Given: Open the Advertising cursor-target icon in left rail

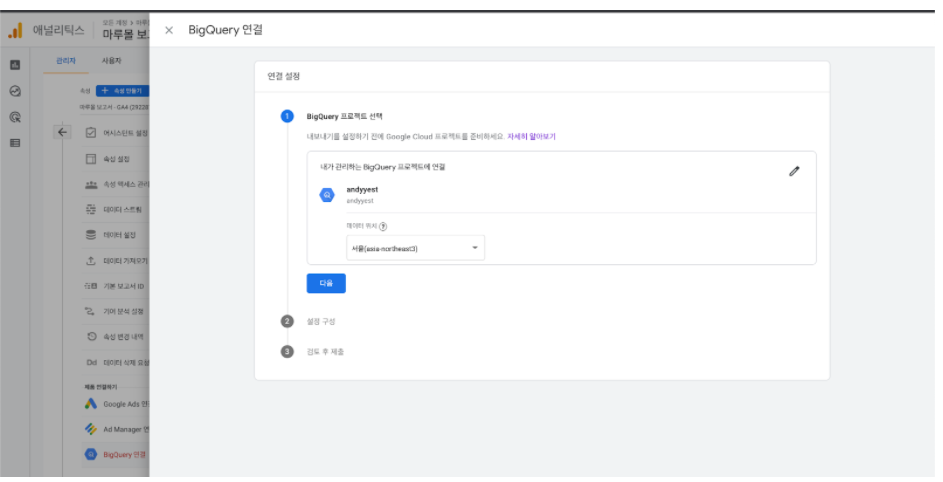Looking at the screenshot, I should (x=15, y=117).
